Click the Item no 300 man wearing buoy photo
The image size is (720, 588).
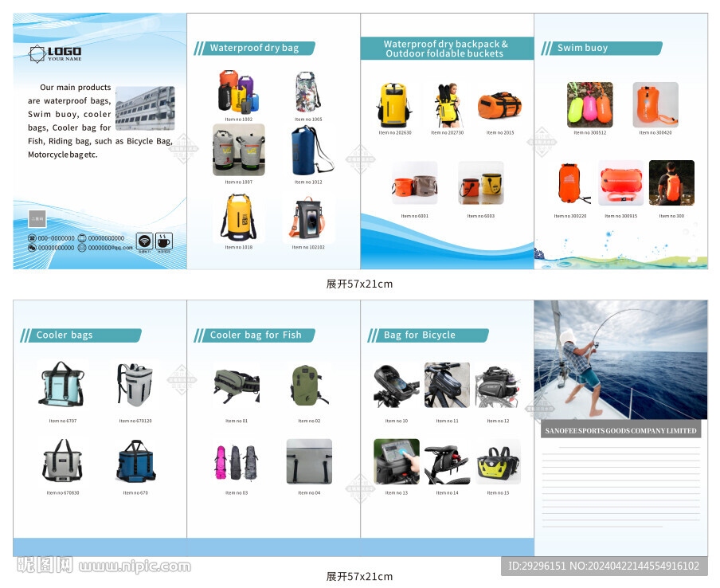[671, 182]
